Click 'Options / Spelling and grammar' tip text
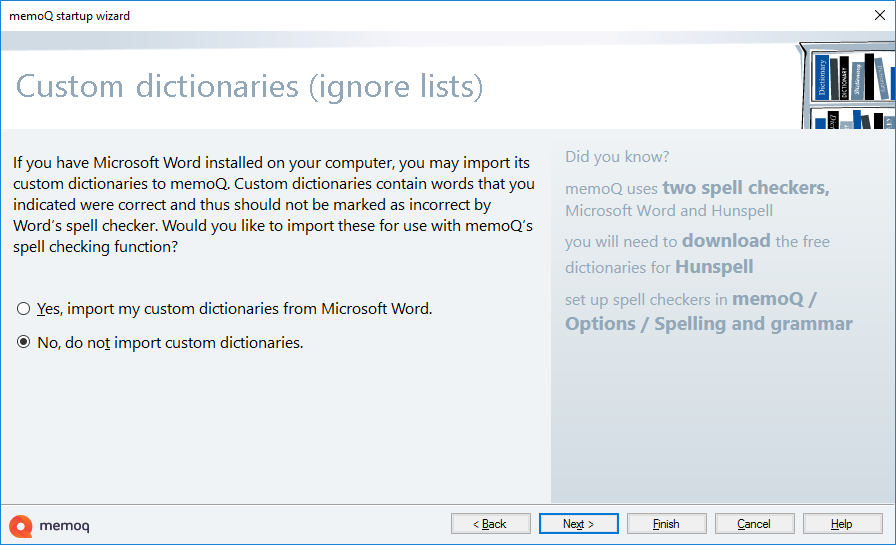The width and height of the screenshot is (896, 545). tap(708, 324)
